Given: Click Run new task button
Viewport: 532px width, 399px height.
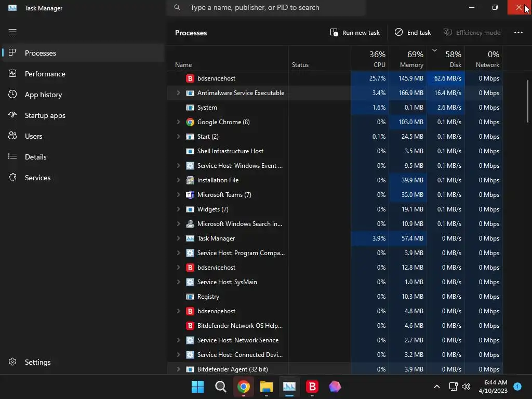Looking at the screenshot, I should (355, 33).
